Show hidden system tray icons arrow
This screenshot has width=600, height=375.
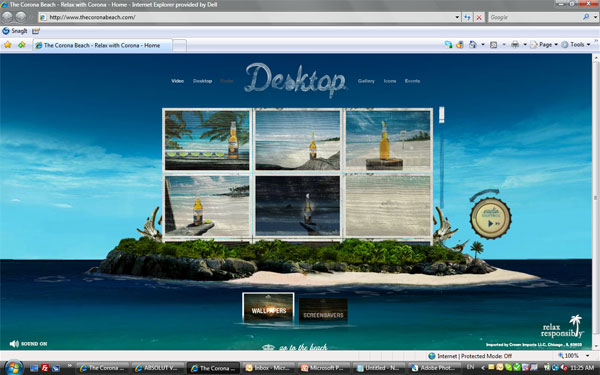483,368
